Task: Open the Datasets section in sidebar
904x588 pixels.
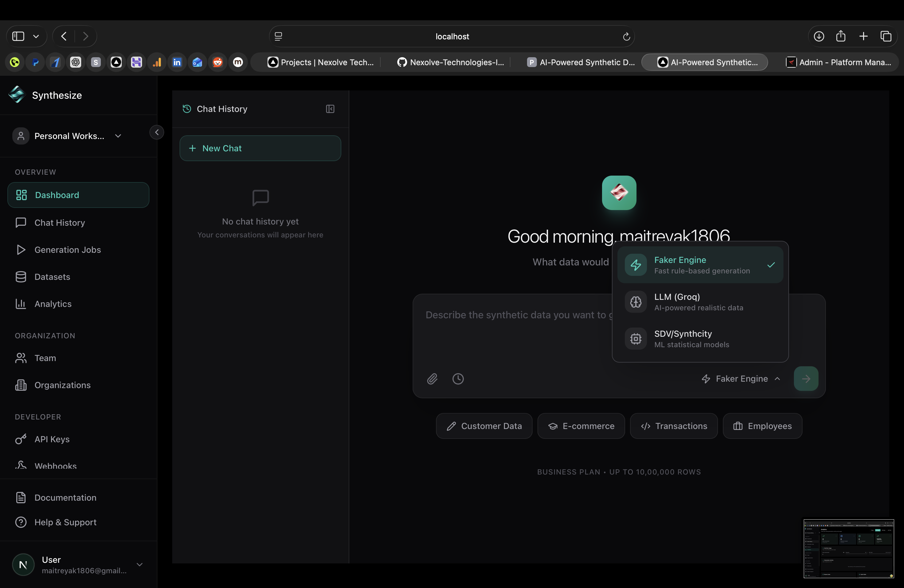Action: tap(52, 276)
